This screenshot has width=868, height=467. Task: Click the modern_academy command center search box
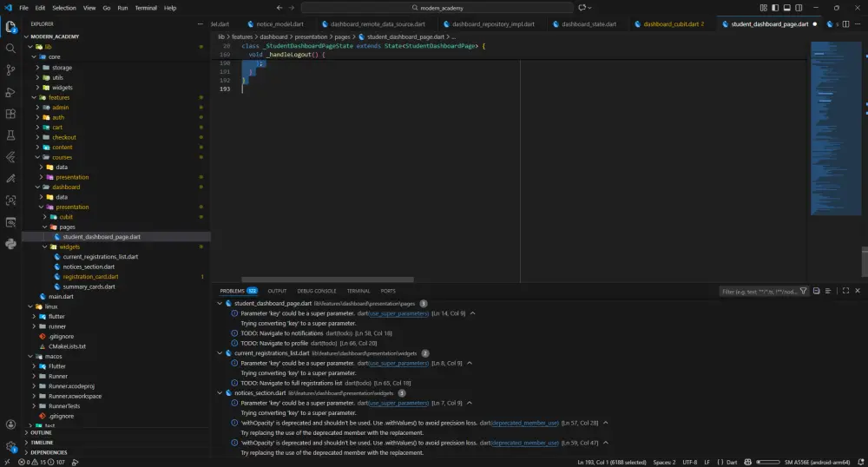(437, 8)
